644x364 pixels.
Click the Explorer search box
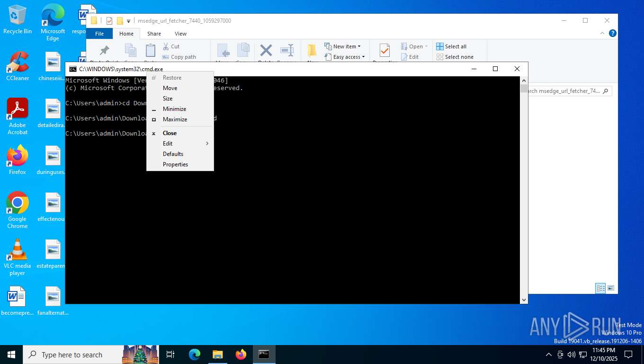570,91
